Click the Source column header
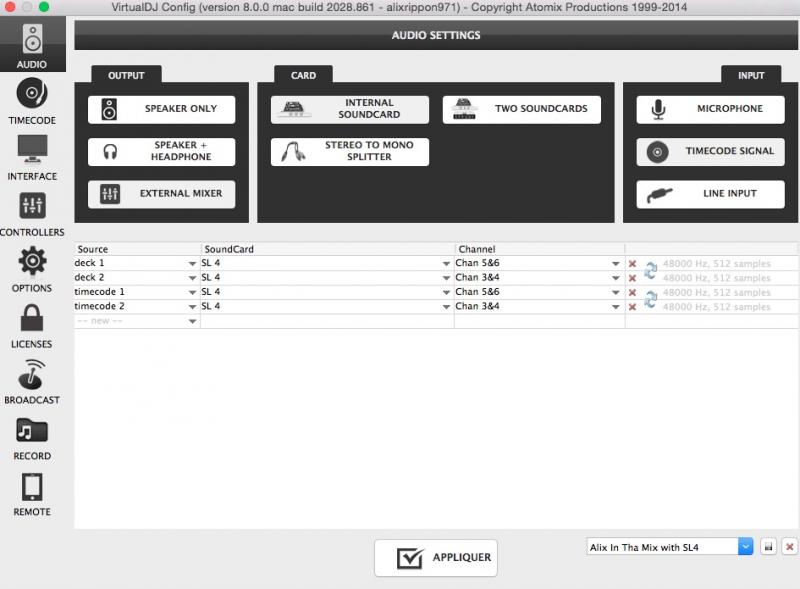Screen dimensions: 800x589 [137, 249]
